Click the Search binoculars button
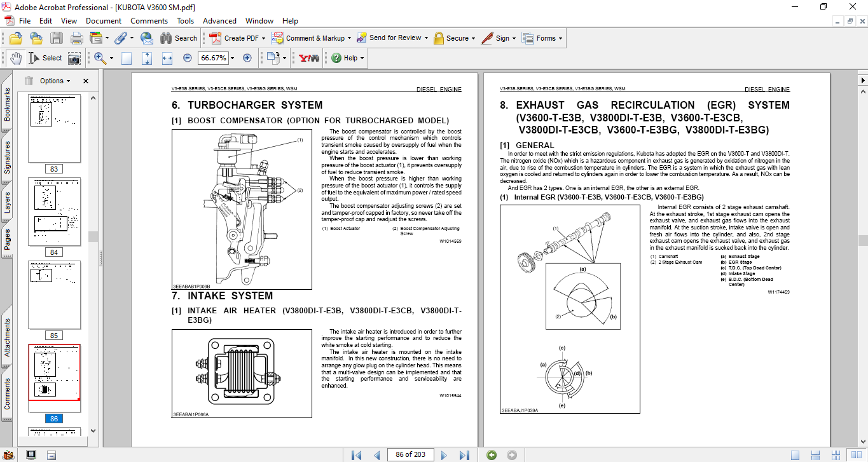 click(x=179, y=38)
